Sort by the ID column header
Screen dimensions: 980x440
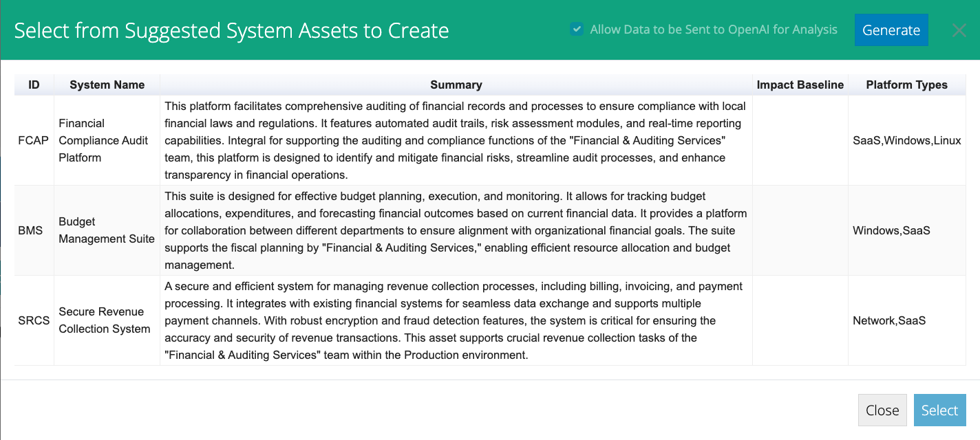click(x=34, y=85)
